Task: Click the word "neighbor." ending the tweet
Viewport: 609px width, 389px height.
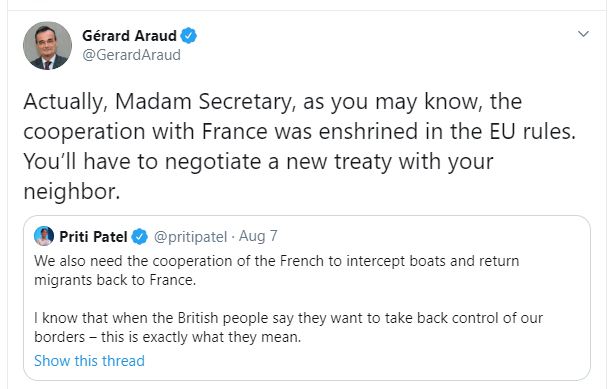Action: [72, 191]
